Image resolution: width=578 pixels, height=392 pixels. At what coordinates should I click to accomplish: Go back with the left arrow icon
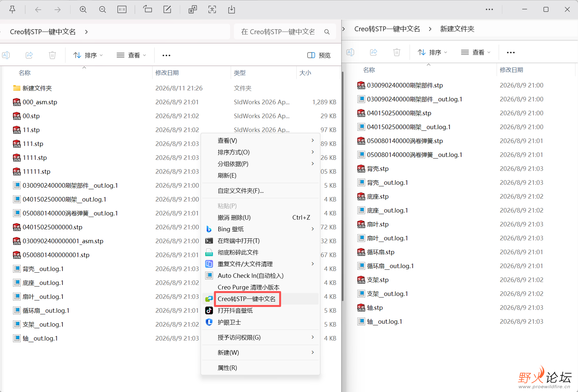tap(38, 10)
